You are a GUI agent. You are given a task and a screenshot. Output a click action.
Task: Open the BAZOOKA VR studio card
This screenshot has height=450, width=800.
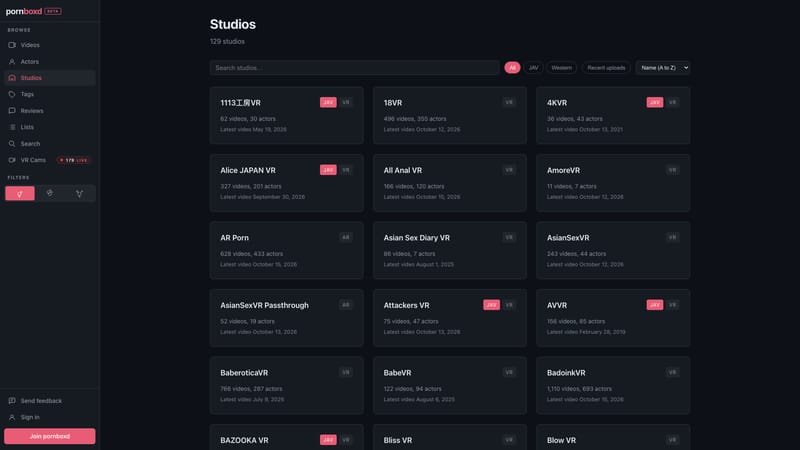point(286,438)
